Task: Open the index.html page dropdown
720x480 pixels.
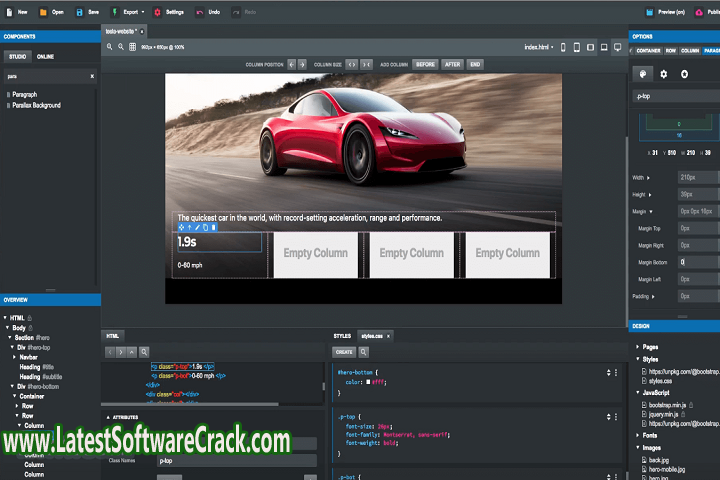Action: click(x=540, y=47)
